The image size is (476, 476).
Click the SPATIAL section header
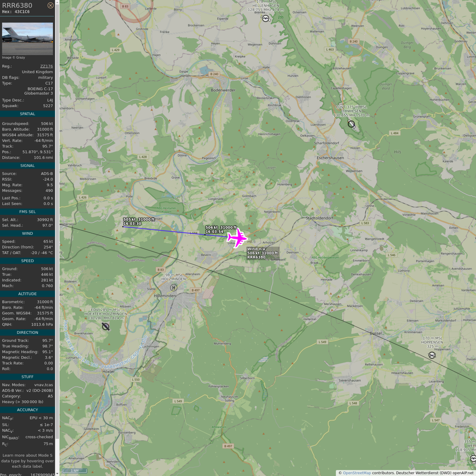tap(27, 114)
